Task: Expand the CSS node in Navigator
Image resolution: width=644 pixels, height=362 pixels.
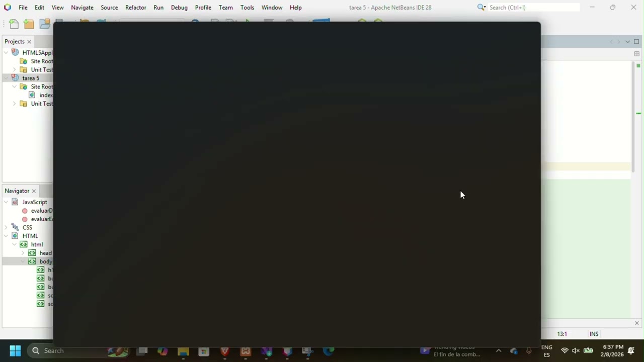Action: pyautogui.click(x=6, y=228)
